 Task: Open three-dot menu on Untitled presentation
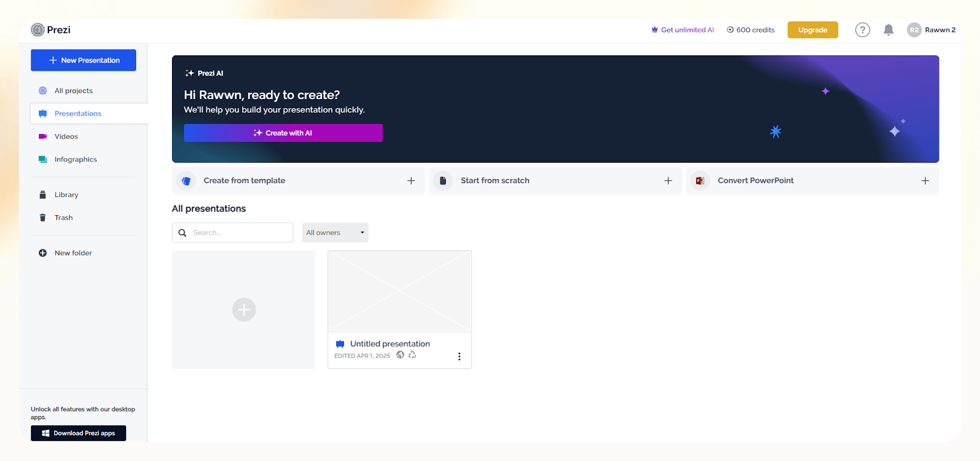(459, 357)
